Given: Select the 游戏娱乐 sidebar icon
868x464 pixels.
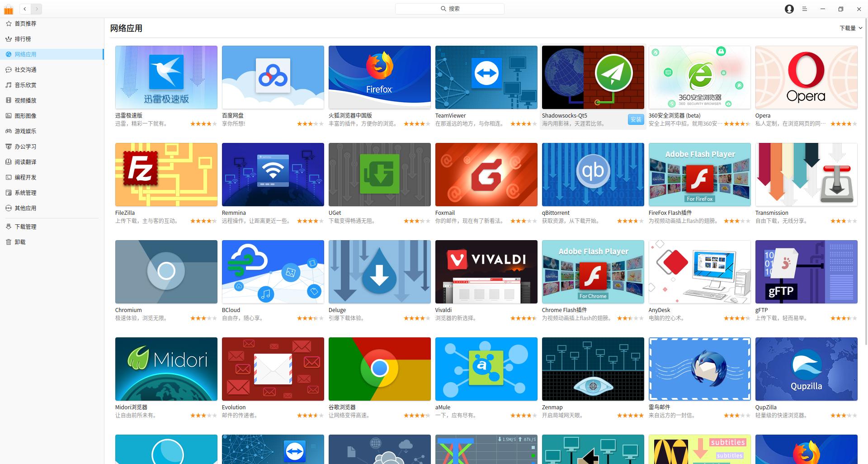Looking at the screenshot, I should [x=26, y=131].
